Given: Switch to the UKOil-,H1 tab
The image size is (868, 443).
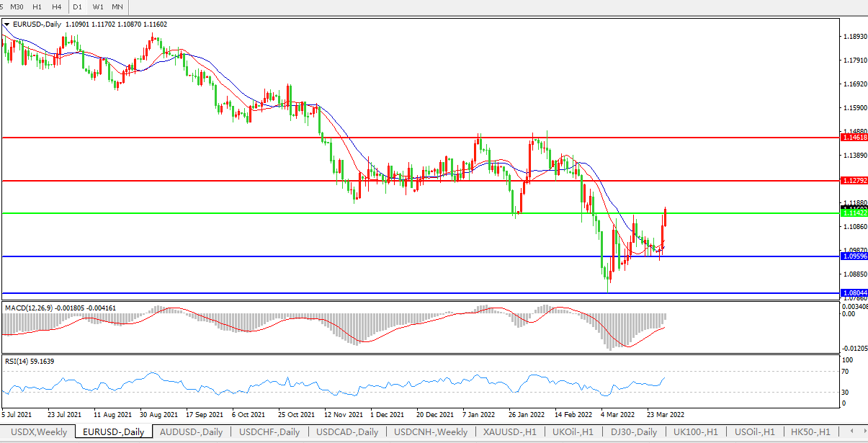Looking at the screenshot, I should click(x=573, y=432).
